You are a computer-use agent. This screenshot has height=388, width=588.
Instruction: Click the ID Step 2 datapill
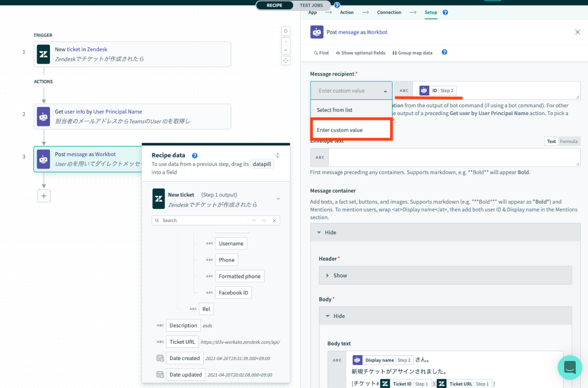(438, 91)
